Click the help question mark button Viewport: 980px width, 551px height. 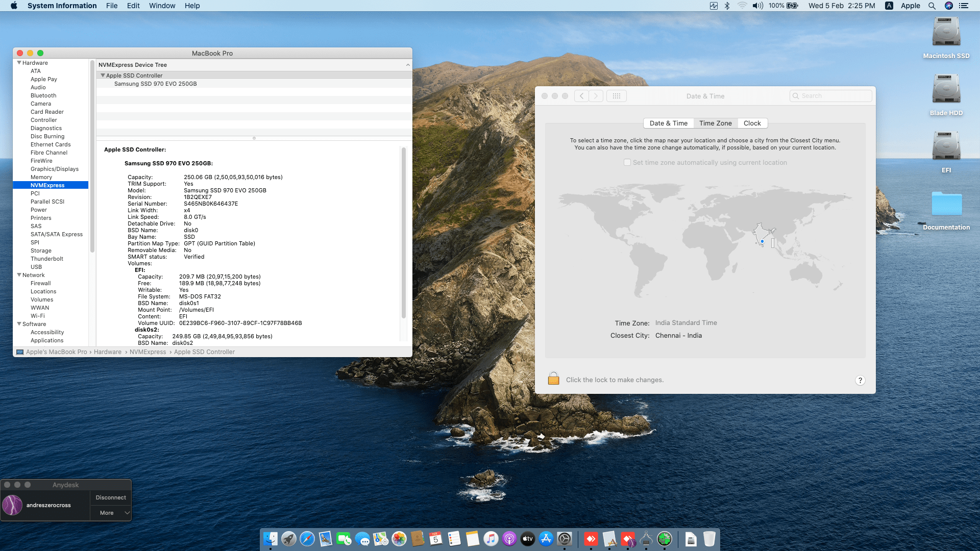(860, 380)
